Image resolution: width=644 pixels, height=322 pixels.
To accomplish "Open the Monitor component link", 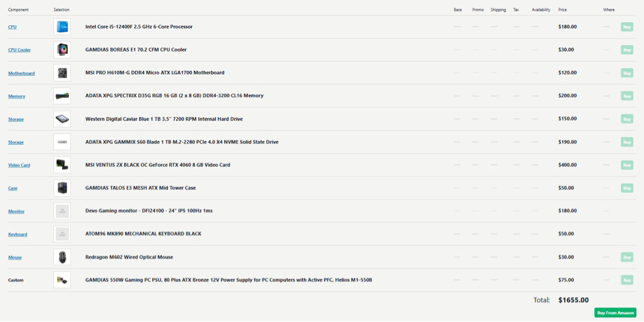I will point(17,211).
